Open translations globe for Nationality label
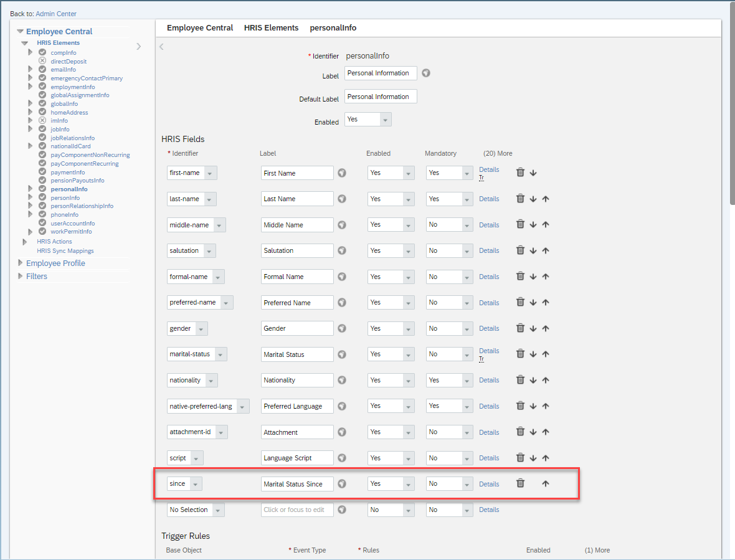 click(342, 380)
